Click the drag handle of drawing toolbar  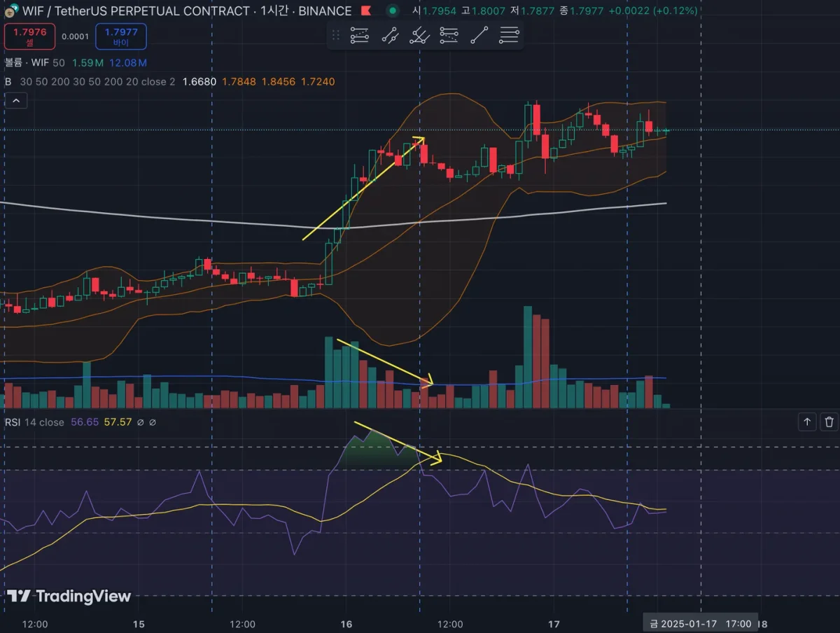(x=336, y=35)
